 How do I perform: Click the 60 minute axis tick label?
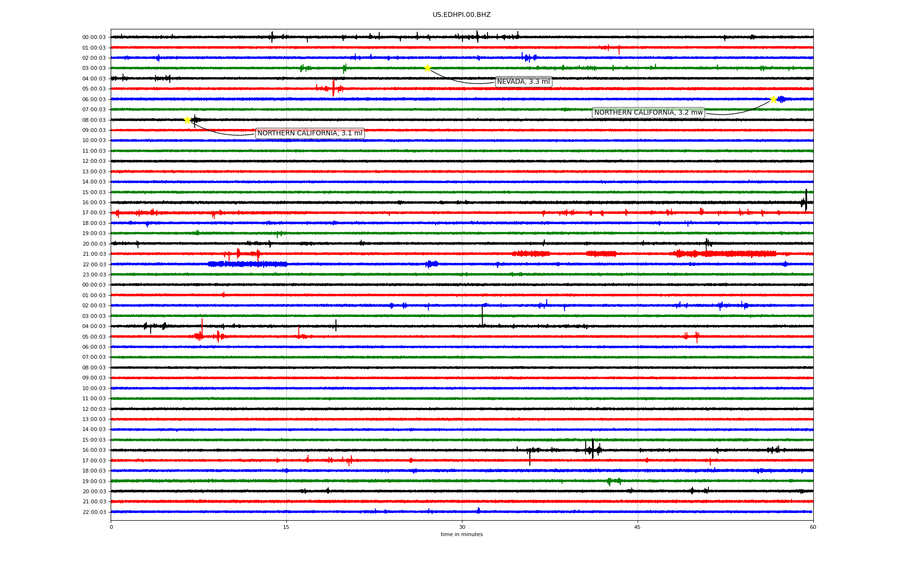[x=813, y=527]
